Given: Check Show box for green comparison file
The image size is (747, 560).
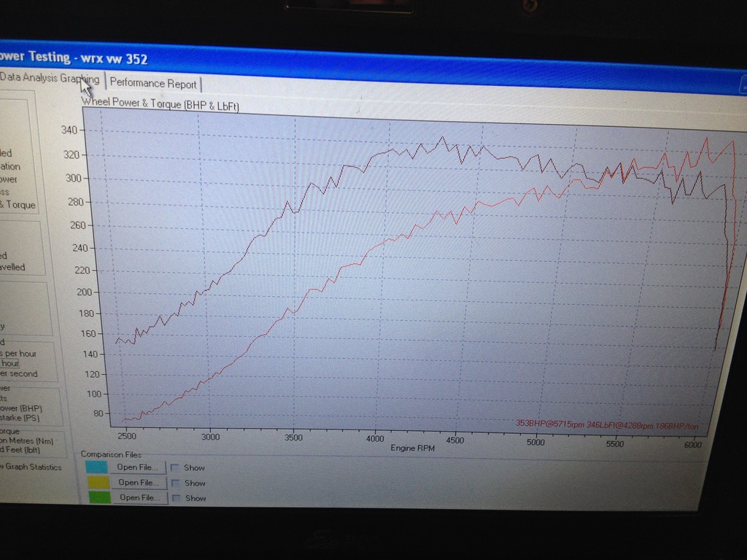Looking at the screenshot, I should click(175, 499).
